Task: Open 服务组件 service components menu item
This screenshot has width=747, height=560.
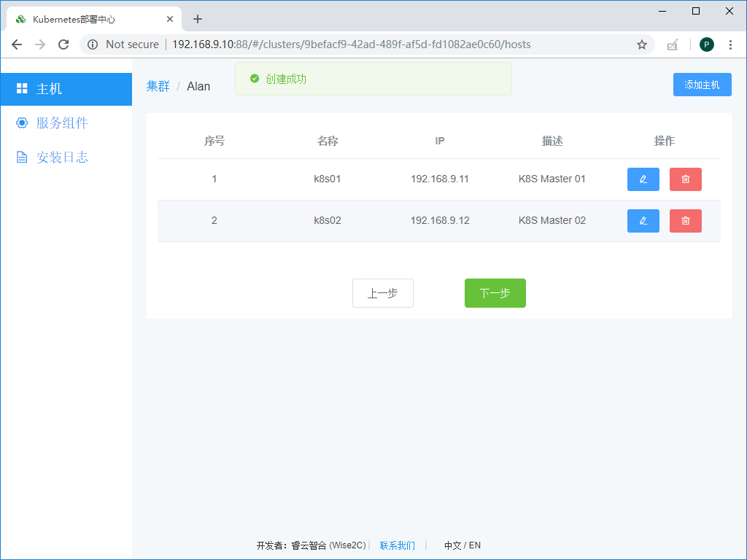Action: click(66, 122)
